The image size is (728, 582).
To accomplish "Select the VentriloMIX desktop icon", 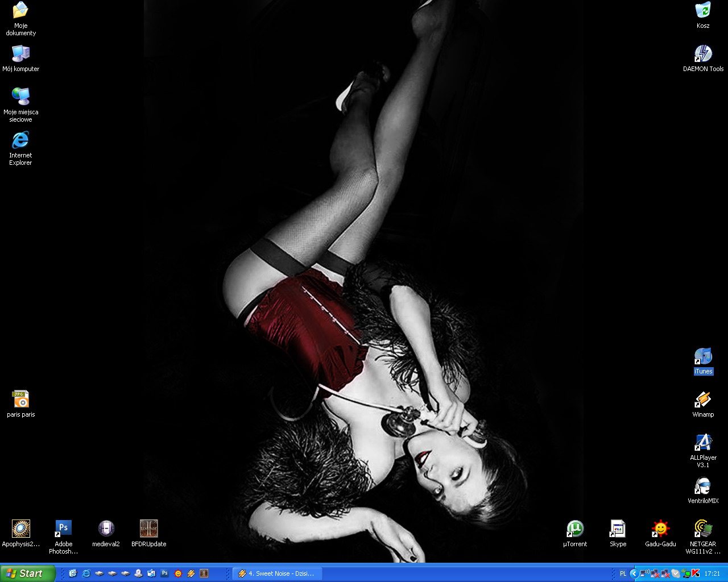I will pyautogui.click(x=703, y=487).
